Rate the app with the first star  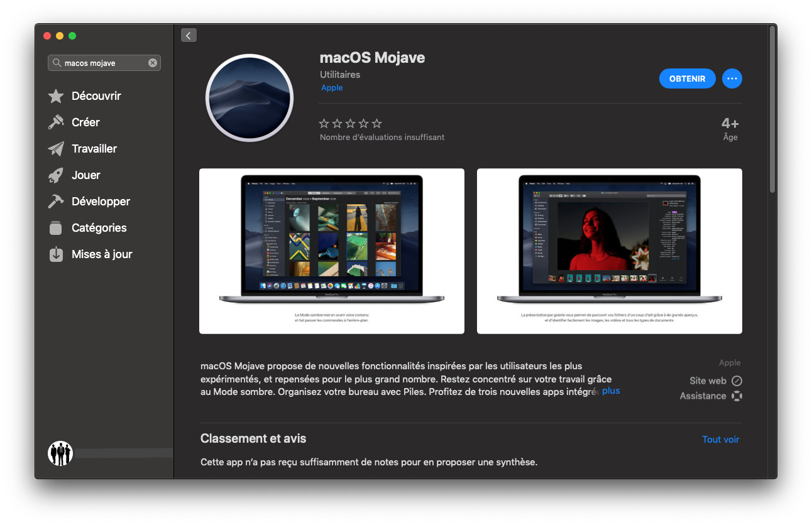click(x=324, y=123)
